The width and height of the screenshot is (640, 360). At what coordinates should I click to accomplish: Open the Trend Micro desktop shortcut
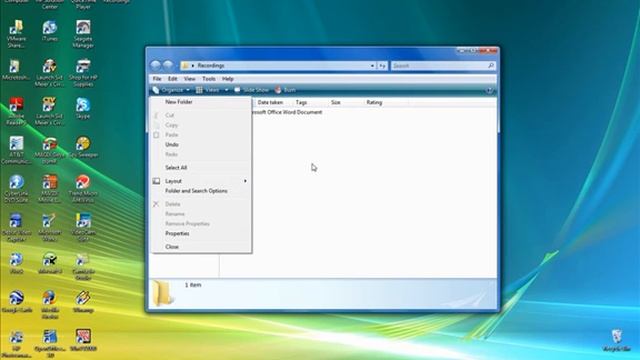coord(83,189)
